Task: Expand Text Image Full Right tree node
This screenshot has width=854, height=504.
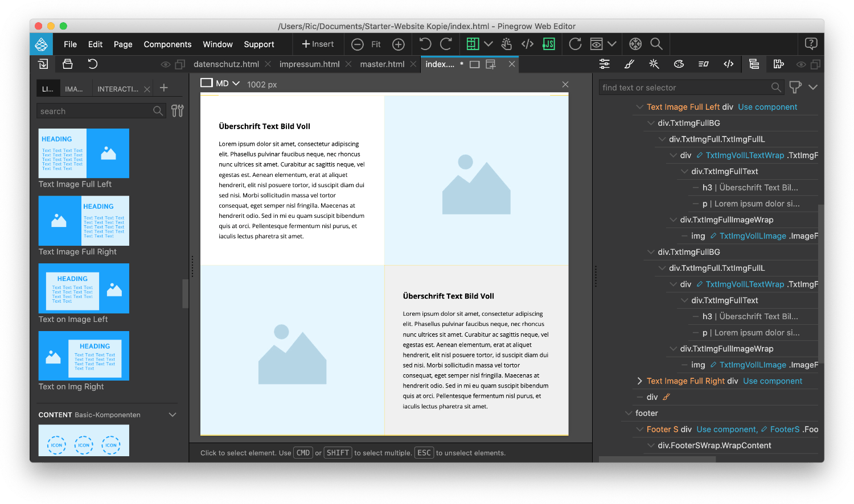Action: pyautogui.click(x=639, y=381)
